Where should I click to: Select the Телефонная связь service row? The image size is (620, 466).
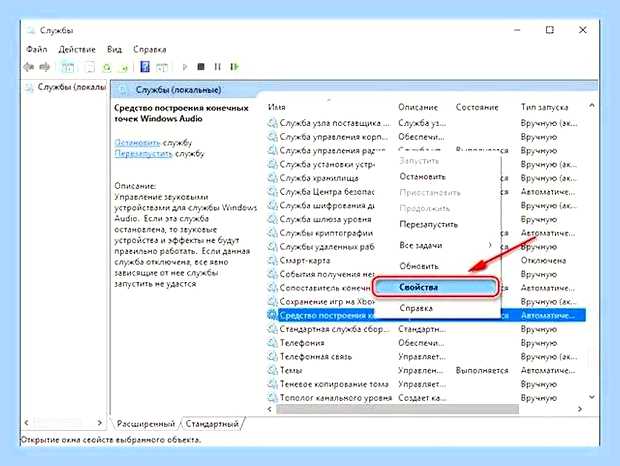click(426, 357)
